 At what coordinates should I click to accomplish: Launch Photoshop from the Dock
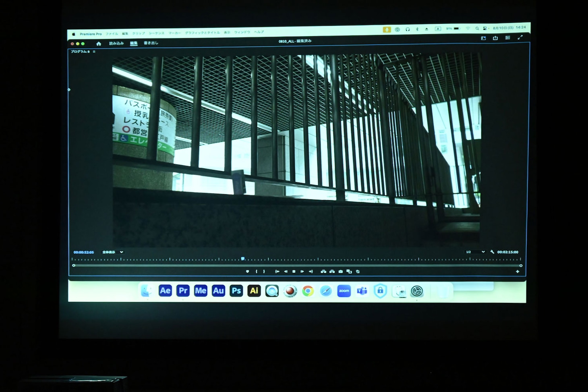point(236,290)
